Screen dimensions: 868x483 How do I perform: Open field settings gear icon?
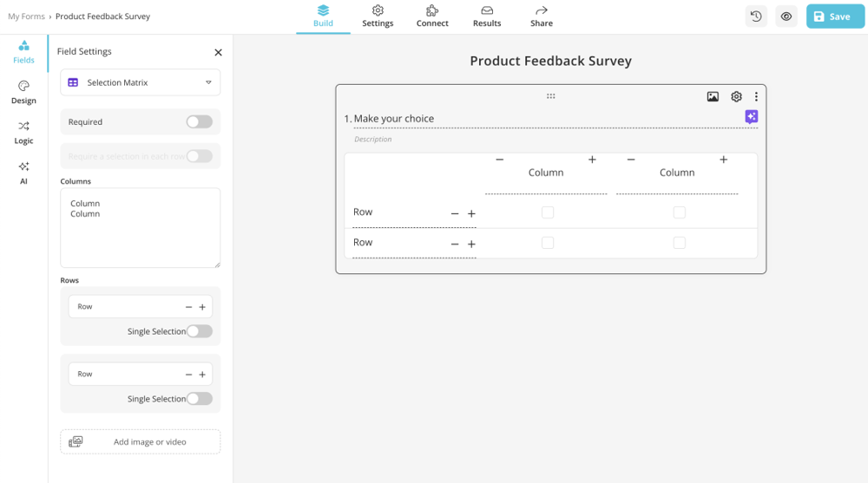pos(736,97)
